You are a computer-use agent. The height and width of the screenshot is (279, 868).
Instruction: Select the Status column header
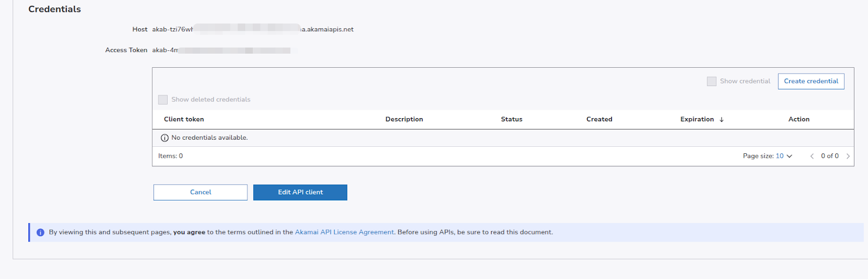[x=511, y=119]
